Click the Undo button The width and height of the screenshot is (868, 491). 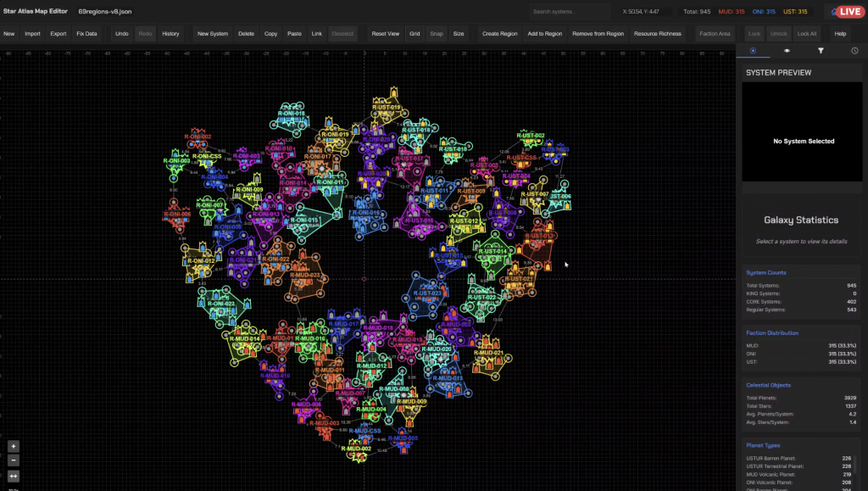122,34
